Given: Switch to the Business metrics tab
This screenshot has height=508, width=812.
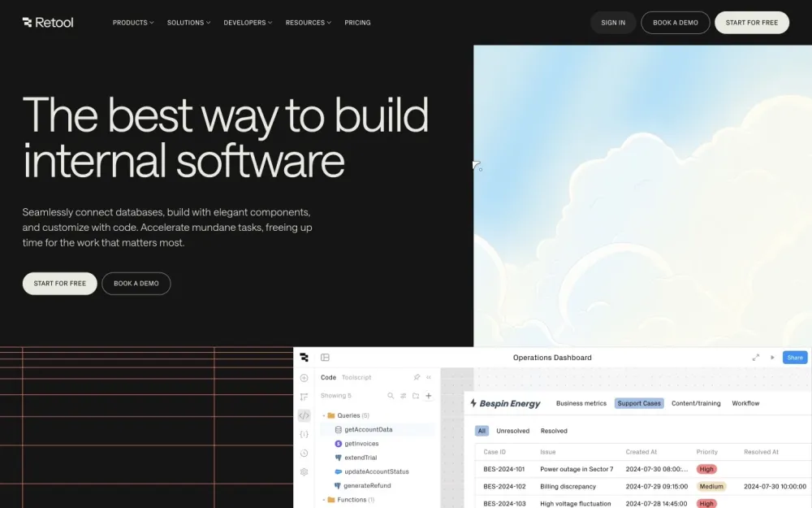Looking at the screenshot, I should pyautogui.click(x=581, y=402).
